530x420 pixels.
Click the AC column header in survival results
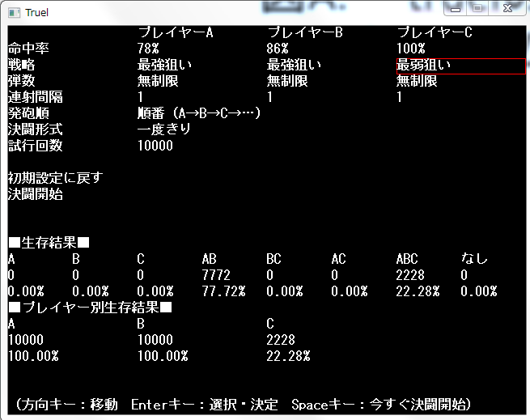338,259
